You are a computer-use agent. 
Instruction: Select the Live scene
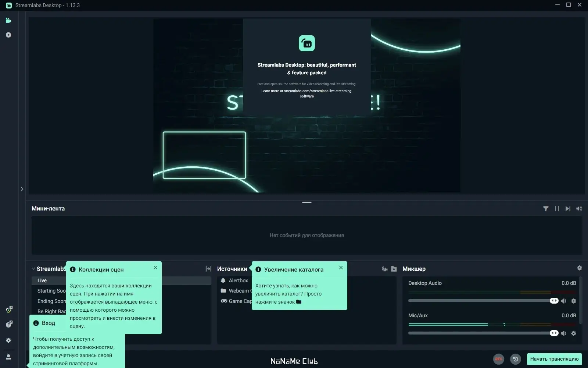121,280
